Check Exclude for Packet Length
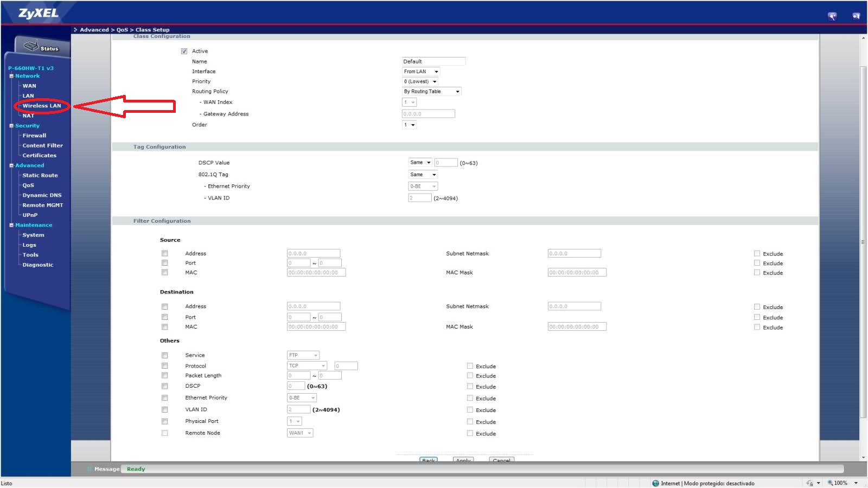 pyautogui.click(x=470, y=375)
